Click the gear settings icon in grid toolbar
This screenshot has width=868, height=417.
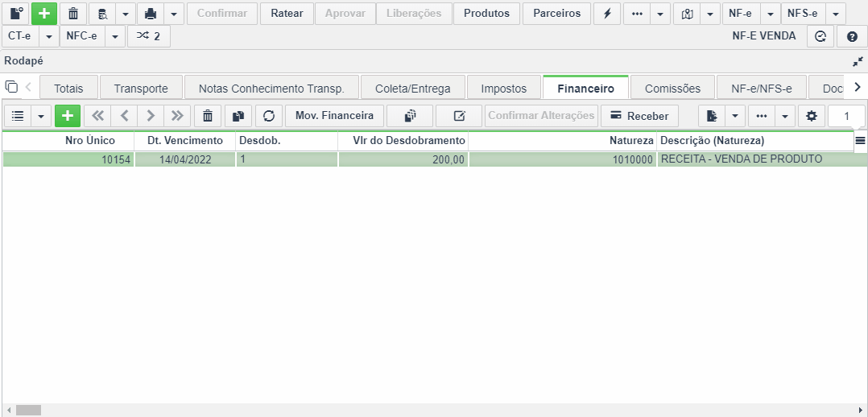(812, 116)
